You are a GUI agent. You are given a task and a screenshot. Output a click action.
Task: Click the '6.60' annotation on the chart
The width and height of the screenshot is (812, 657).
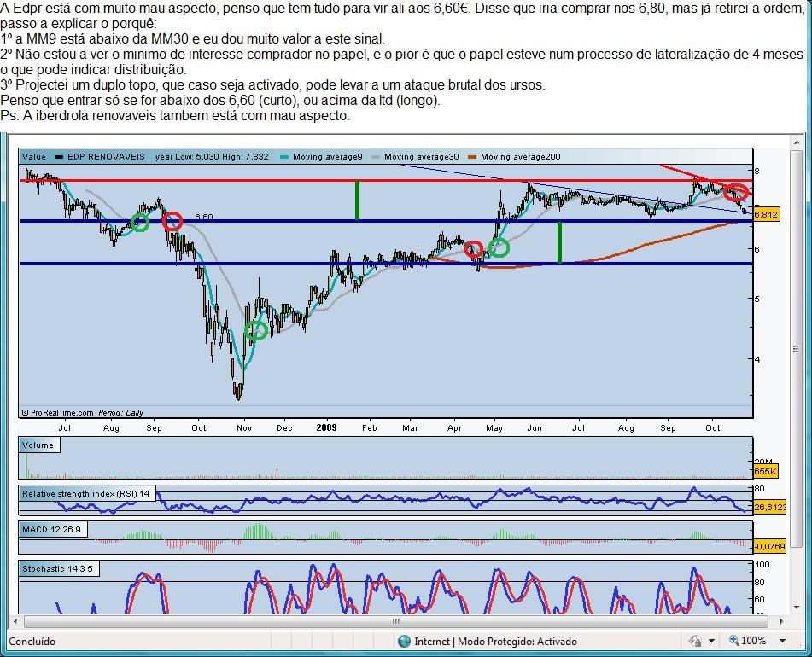204,218
